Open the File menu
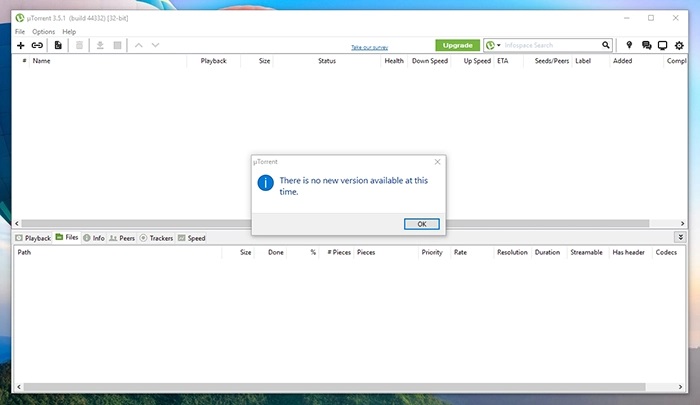Image resolution: width=700 pixels, height=405 pixels. 20,32
